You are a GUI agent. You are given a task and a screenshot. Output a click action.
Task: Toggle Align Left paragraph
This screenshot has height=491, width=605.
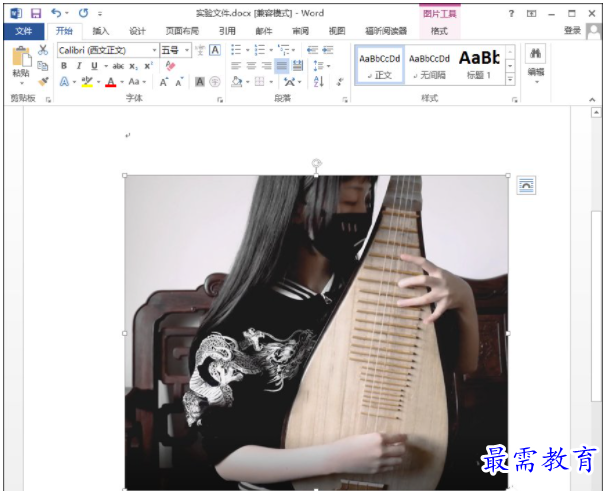click(x=236, y=66)
